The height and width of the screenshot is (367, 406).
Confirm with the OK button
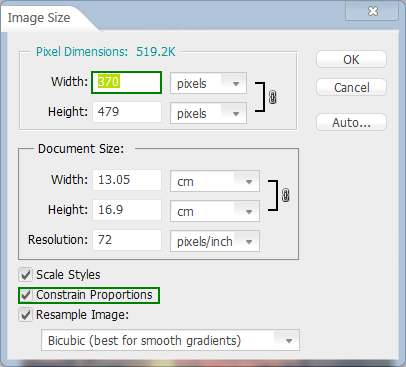click(x=351, y=59)
